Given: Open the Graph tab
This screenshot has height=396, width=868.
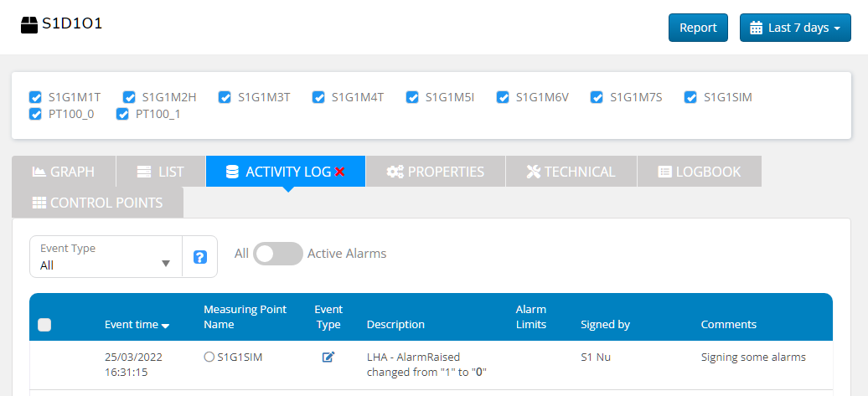Looking at the screenshot, I should 64,172.
